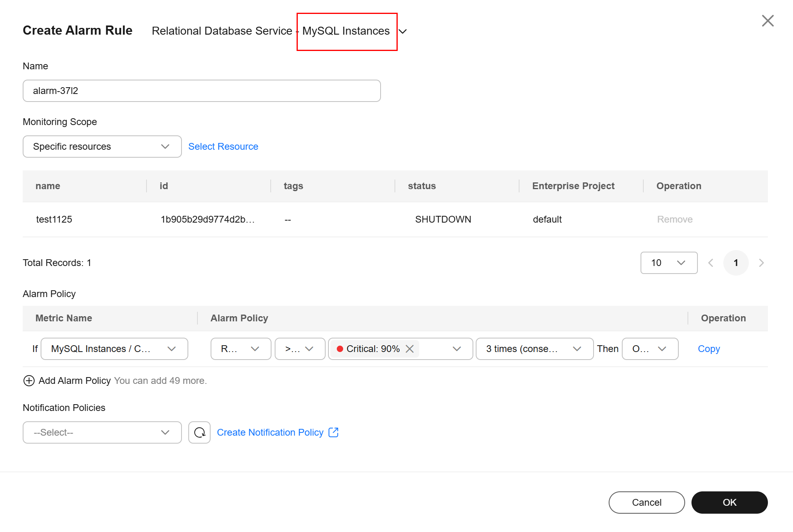Open the Specific resources scope dropdown
The image size is (793, 532).
coord(102,147)
